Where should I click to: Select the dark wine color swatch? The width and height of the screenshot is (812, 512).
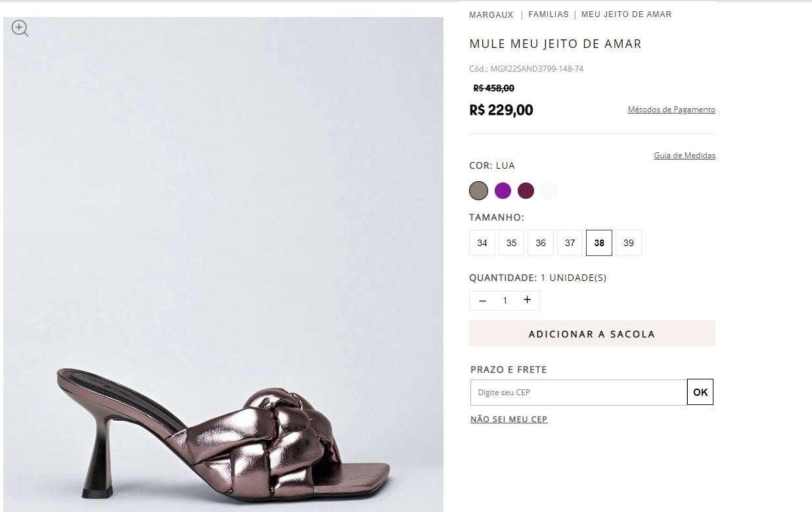(526, 190)
